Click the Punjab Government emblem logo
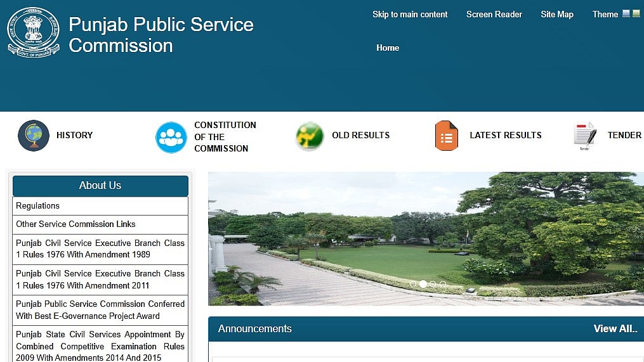The height and width of the screenshot is (362, 644). [34, 32]
